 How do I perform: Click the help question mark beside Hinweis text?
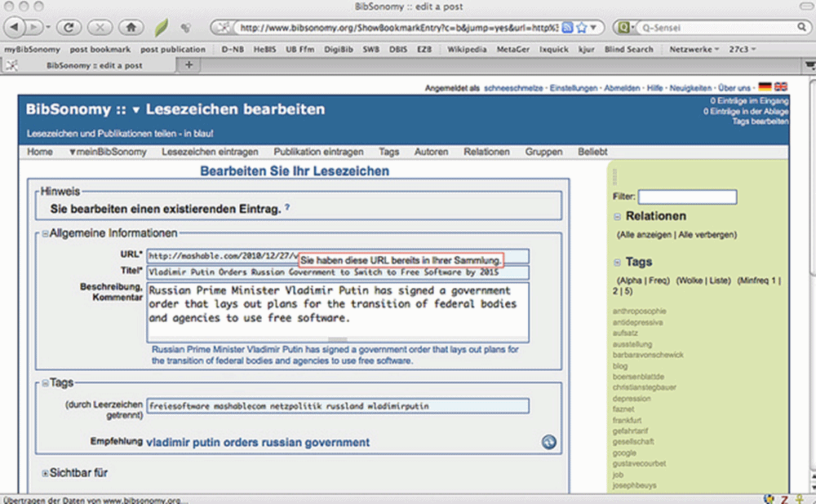pos(286,207)
